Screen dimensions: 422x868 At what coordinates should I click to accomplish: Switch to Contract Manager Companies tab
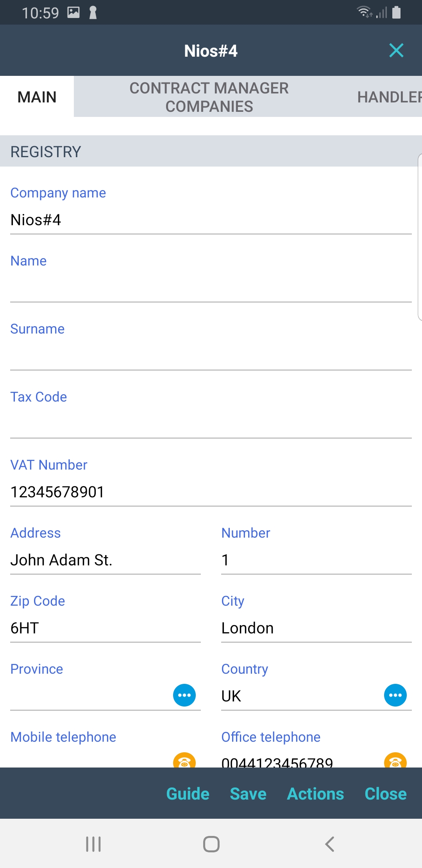pos(209,97)
